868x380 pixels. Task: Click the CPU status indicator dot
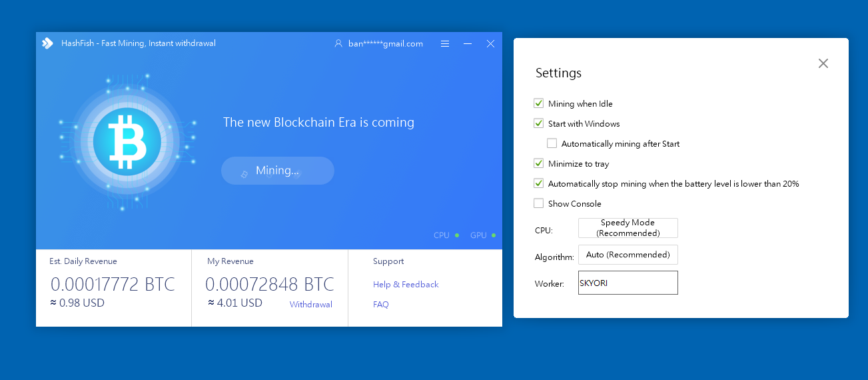(457, 235)
